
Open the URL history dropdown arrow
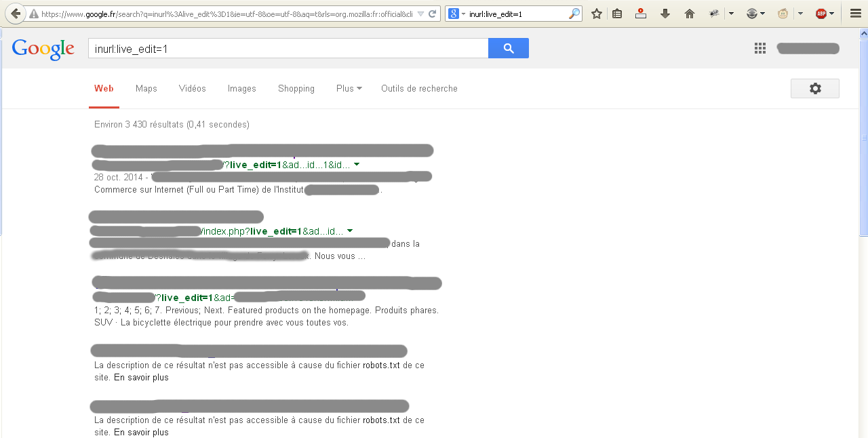click(420, 14)
